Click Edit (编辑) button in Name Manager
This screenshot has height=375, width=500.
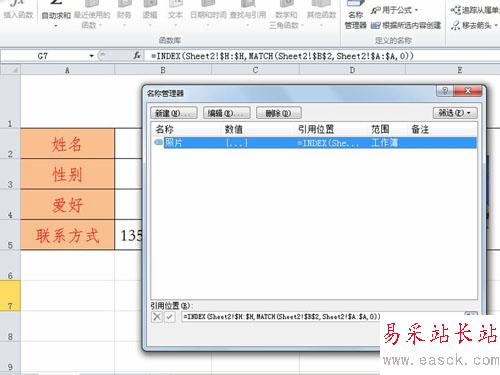227,113
